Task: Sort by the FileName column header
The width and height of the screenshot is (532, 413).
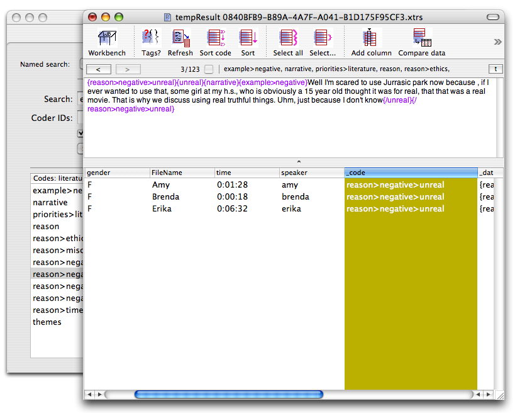Action: (x=182, y=173)
